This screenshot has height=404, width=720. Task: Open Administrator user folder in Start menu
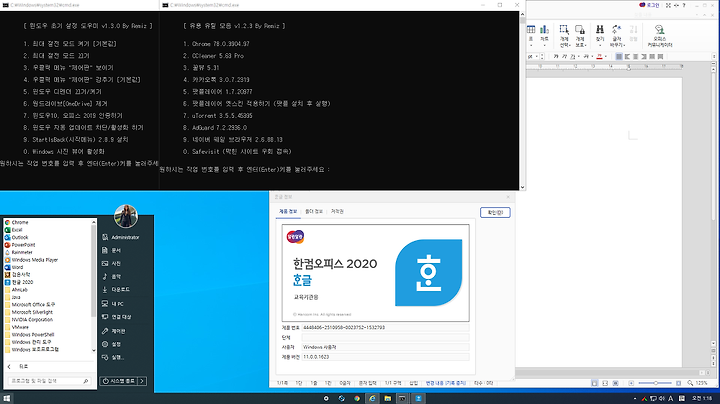pyautogui.click(x=121, y=237)
